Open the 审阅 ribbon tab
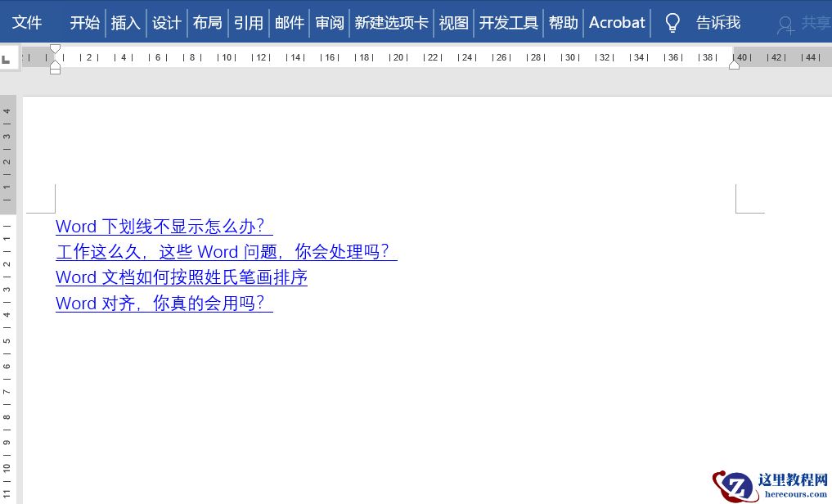This screenshot has width=832, height=504. [x=330, y=22]
